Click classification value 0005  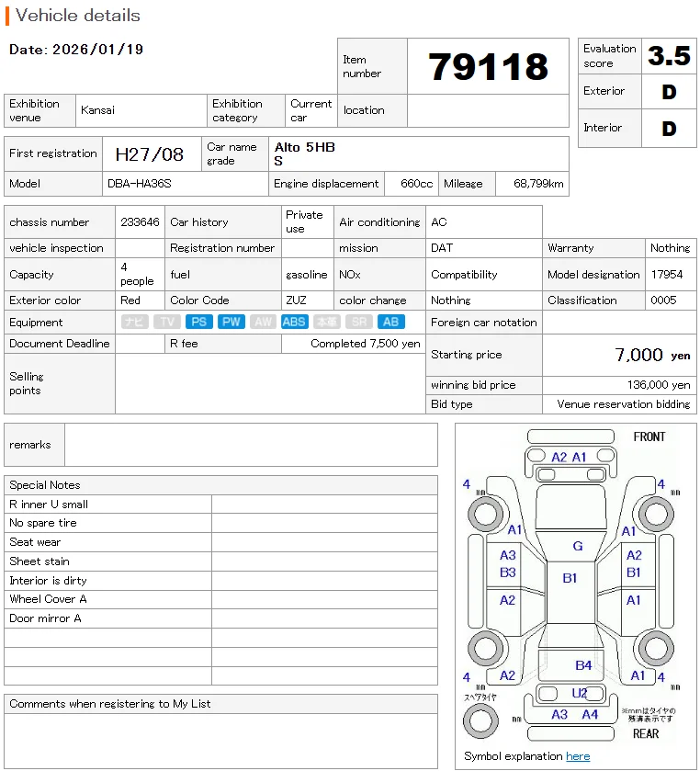(x=663, y=300)
